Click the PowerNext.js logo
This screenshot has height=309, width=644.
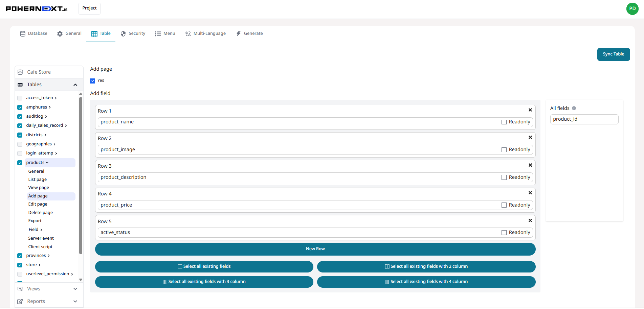click(37, 9)
